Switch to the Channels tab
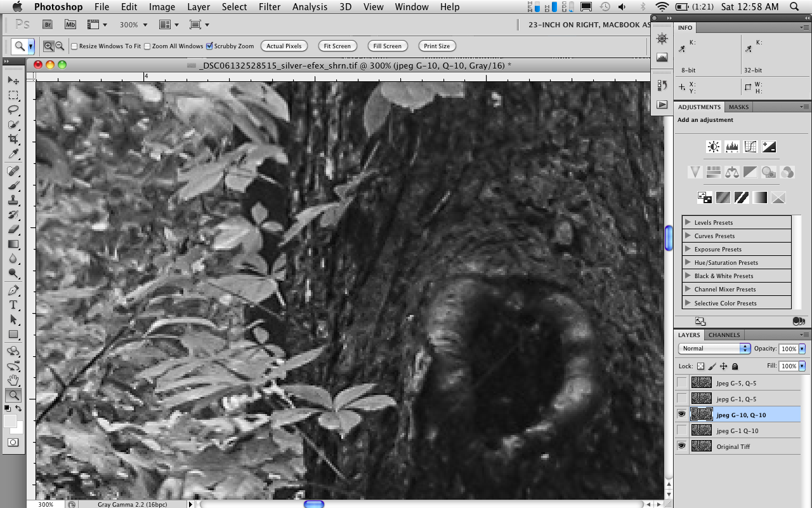The image size is (812, 508). click(724, 335)
